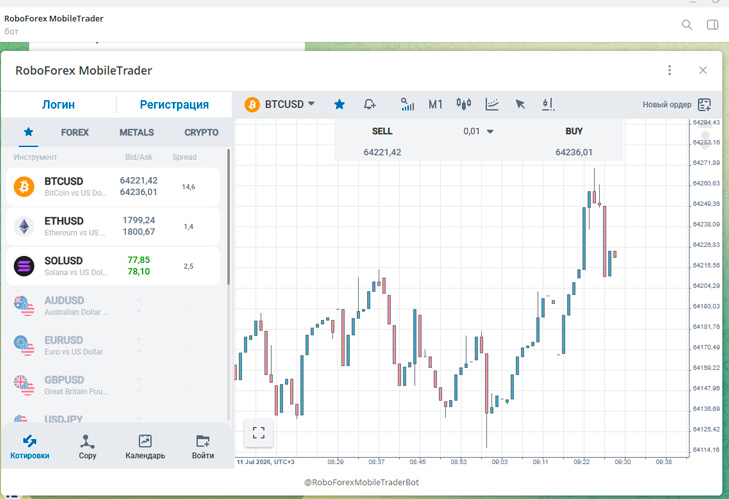Click the EURUSD flag icon
This screenshot has height=499, width=729.
(x=24, y=346)
